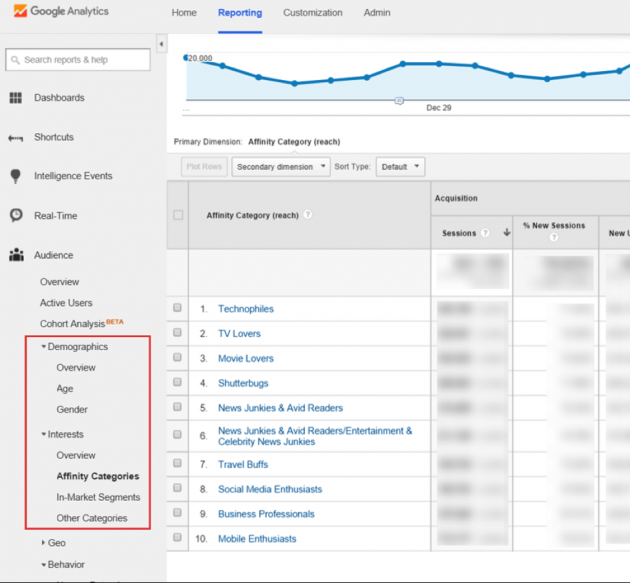Open the Demographics Gender report
Viewport: 630px width, 583px height.
72,409
